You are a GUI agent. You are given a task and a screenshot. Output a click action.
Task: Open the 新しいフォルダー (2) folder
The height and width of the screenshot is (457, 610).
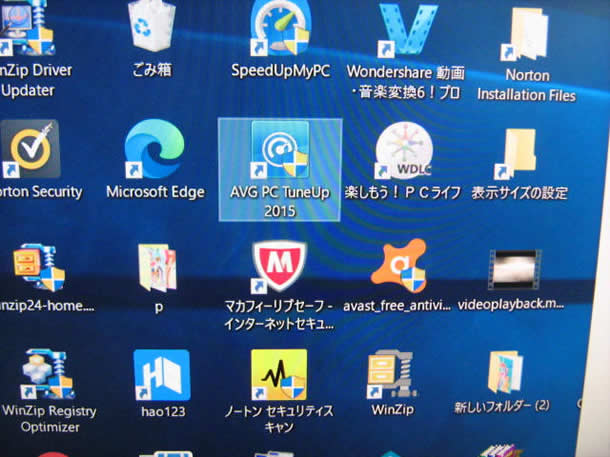click(x=505, y=372)
